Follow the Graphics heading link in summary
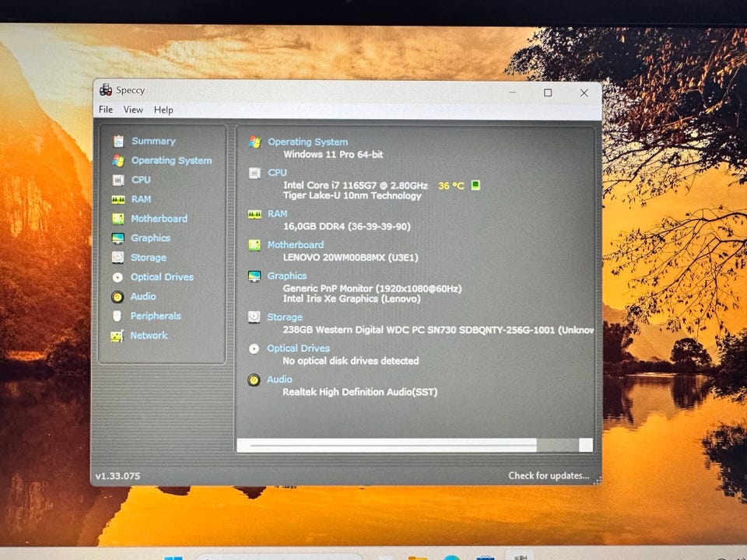Screen dimensions: 747x560 (x=287, y=275)
